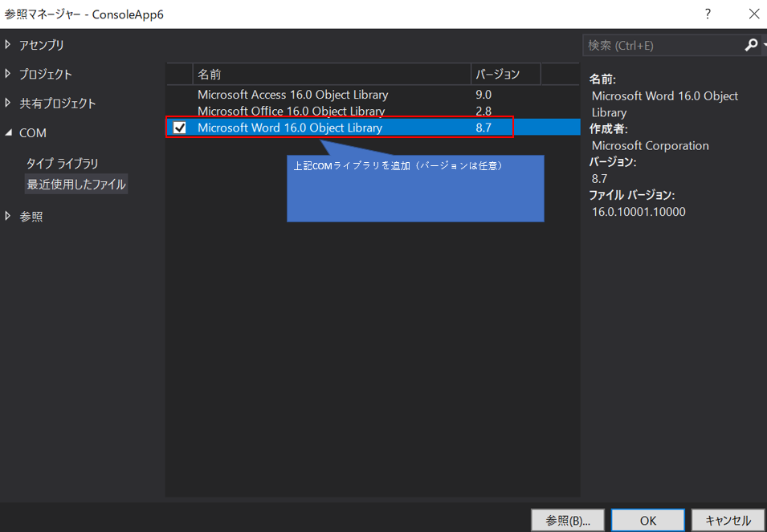Screen dimensions: 767x532
Task: Click version 9.0 in the Access row
Action: click(x=483, y=95)
